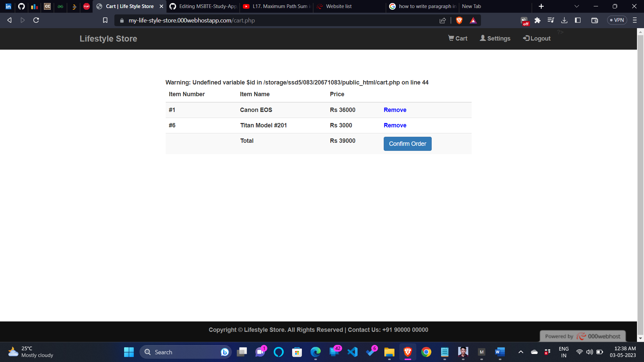Open the Brave Shields icon
Screen dimensions: 644x362
(459, 20)
